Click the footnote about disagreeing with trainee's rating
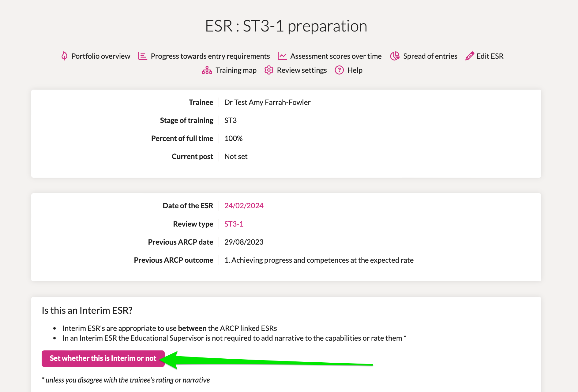Image resolution: width=578 pixels, height=392 pixels. (126, 380)
